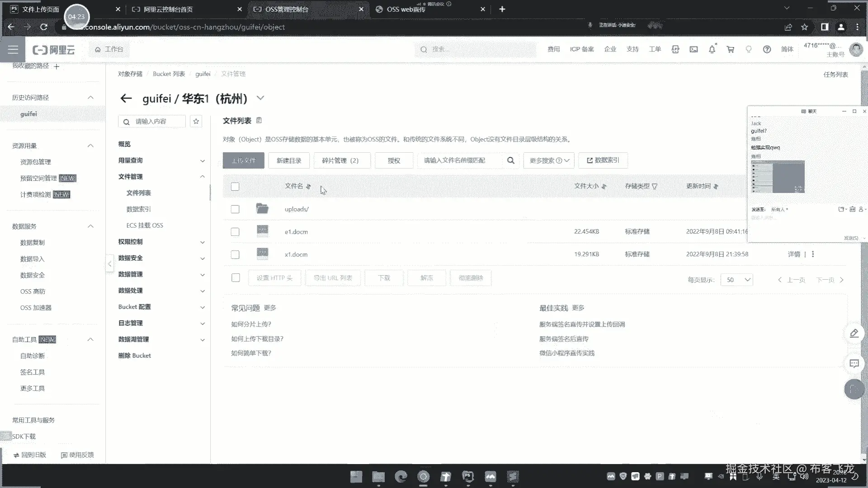Image resolution: width=868 pixels, height=488 pixels.
Task: Click the 上传文件 button
Action: point(243,160)
